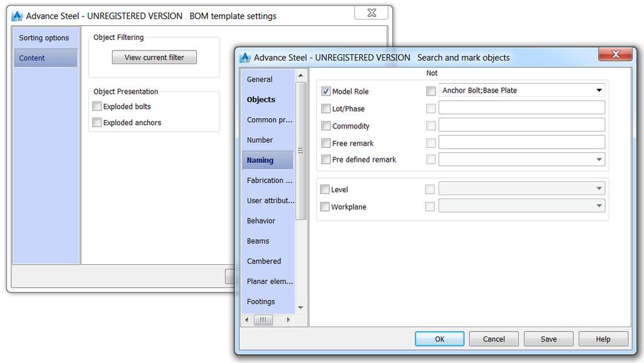This screenshot has height=363, width=644.
Task: Click Advance Steel logo in Search and mark objects
Action: 246,57
